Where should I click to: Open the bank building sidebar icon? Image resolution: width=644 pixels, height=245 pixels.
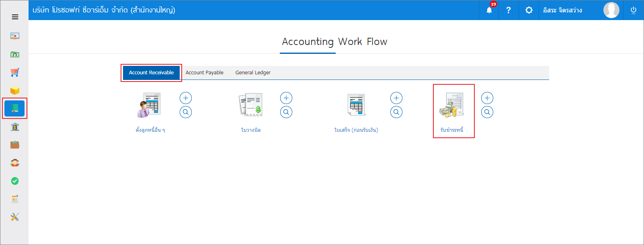pos(15,127)
